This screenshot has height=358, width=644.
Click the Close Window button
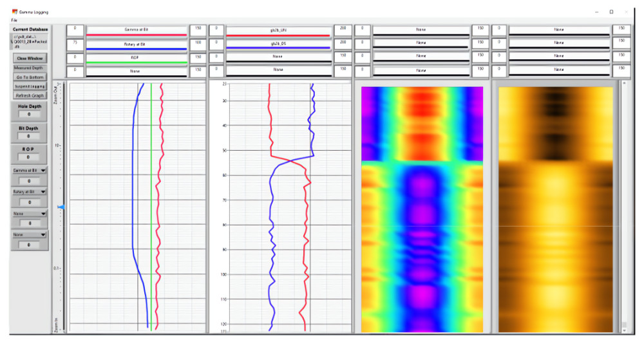pyautogui.click(x=30, y=59)
